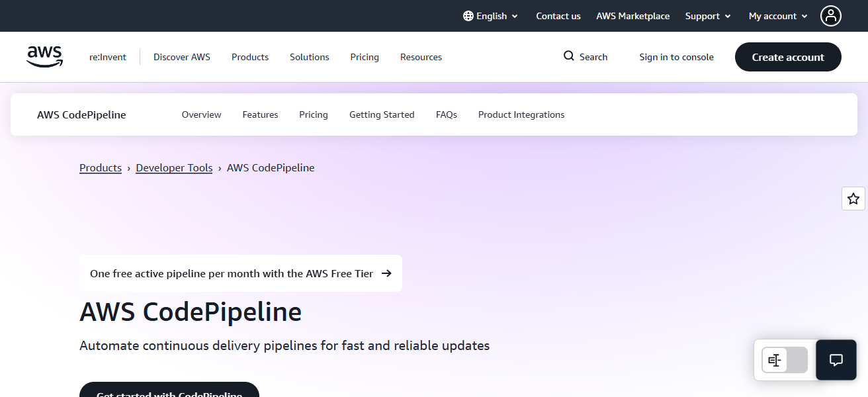The image size is (868, 397).
Task: Open the search magnifier icon
Action: point(568,56)
